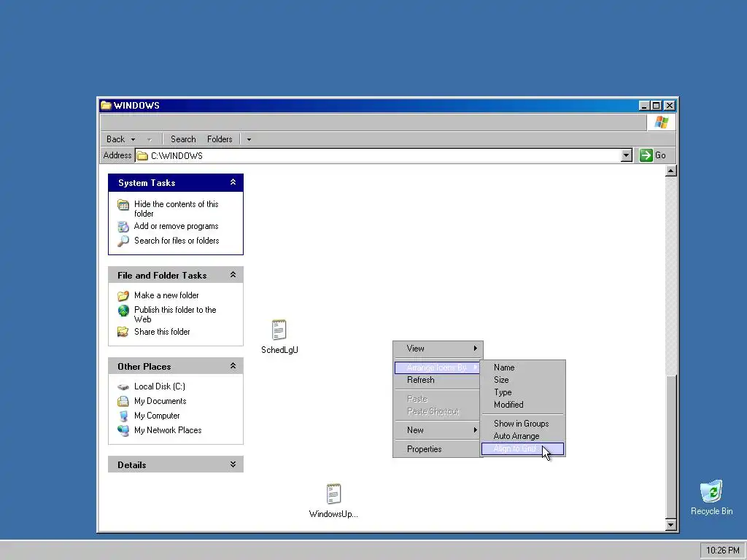The width and height of the screenshot is (747, 560).
Task: Click the WINDOWS folder icon in title bar
Action: click(106, 105)
